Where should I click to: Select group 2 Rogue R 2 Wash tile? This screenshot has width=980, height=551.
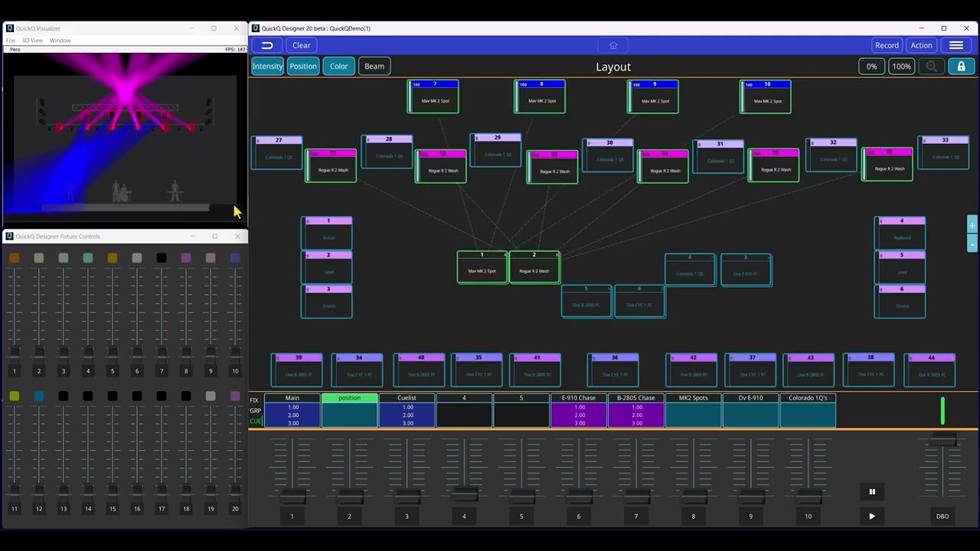(534, 267)
